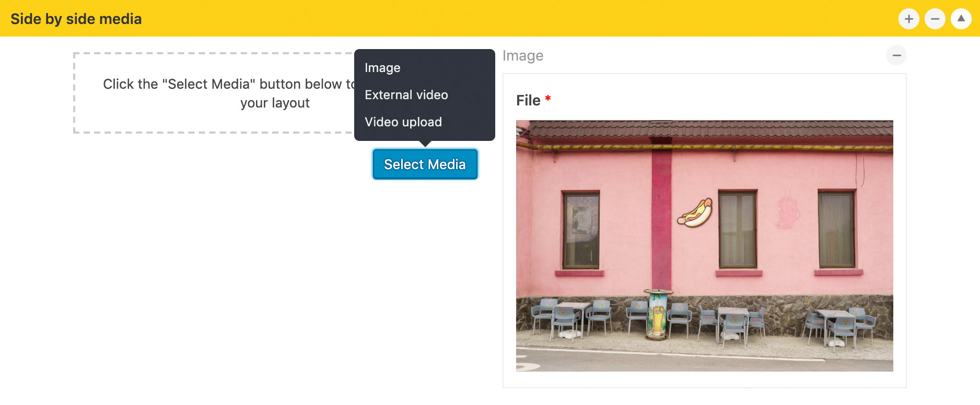Select Video upload in the popup menu
This screenshot has height=405, width=980.
[x=403, y=122]
